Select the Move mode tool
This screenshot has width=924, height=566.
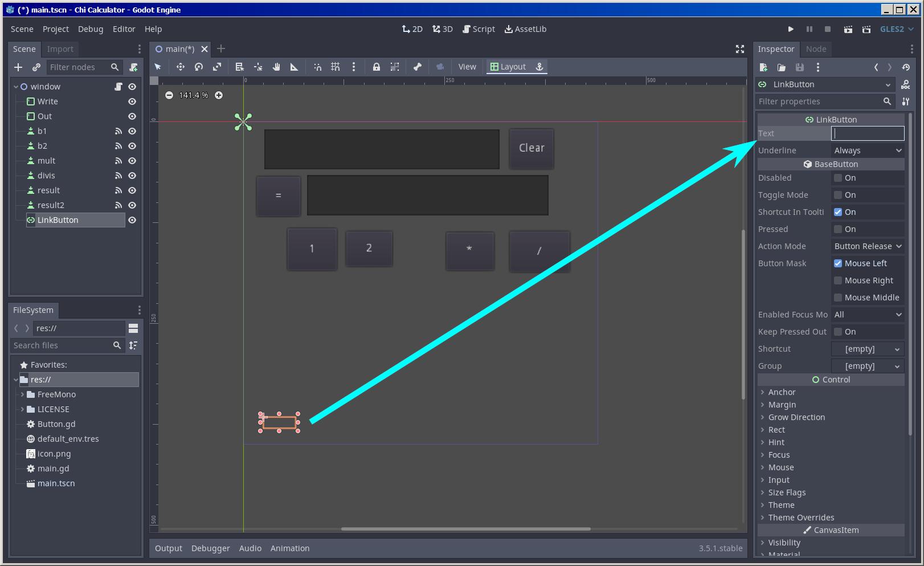[x=181, y=67]
